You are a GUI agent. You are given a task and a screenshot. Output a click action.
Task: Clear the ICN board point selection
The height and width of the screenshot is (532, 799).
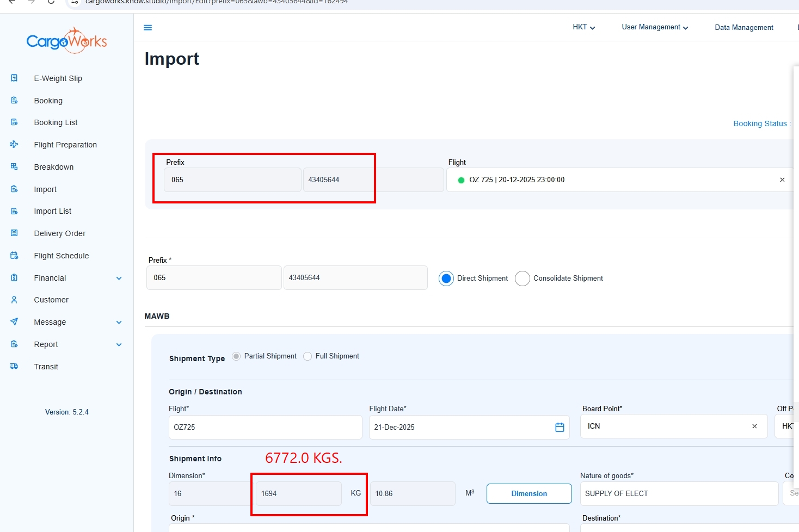[754, 426]
